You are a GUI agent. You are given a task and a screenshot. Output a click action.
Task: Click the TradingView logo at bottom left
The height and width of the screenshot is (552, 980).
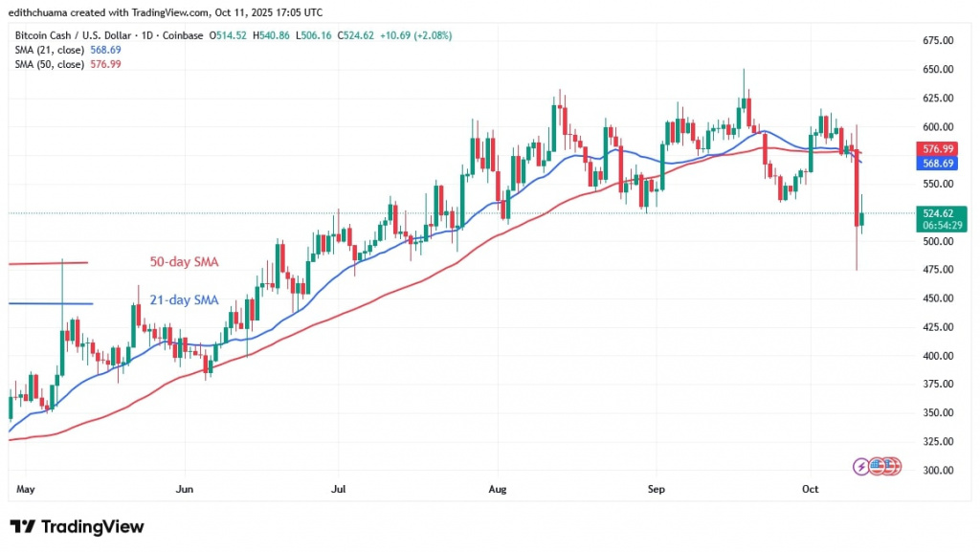pos(77,527)
